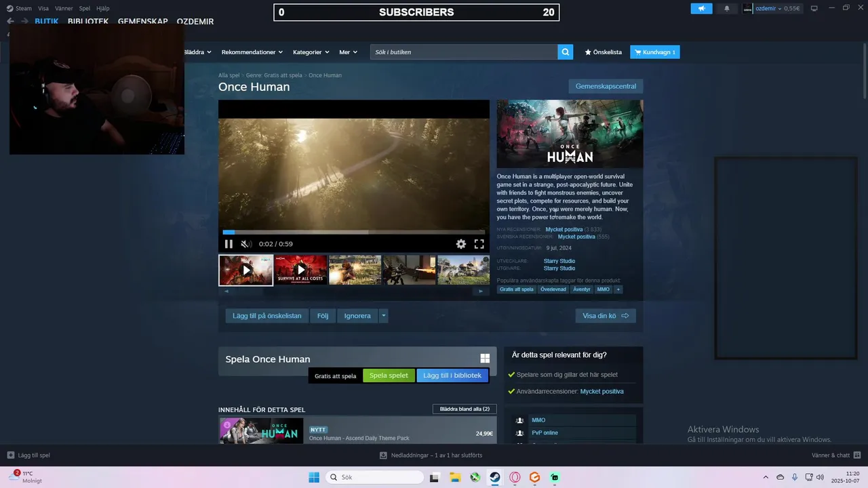Viewport: 868px width, 488px height.
Task: Click the Äventyr tag
Action: click(x=582, y=289)
